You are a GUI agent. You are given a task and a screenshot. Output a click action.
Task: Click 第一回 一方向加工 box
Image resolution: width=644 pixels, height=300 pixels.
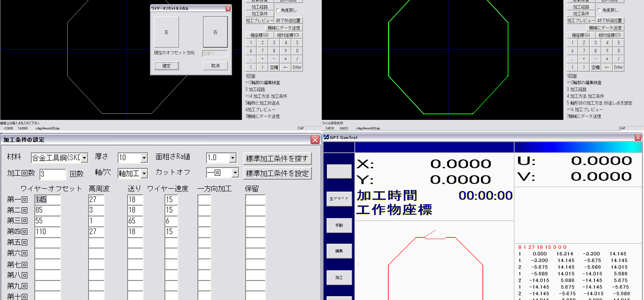tap(204, 200)
